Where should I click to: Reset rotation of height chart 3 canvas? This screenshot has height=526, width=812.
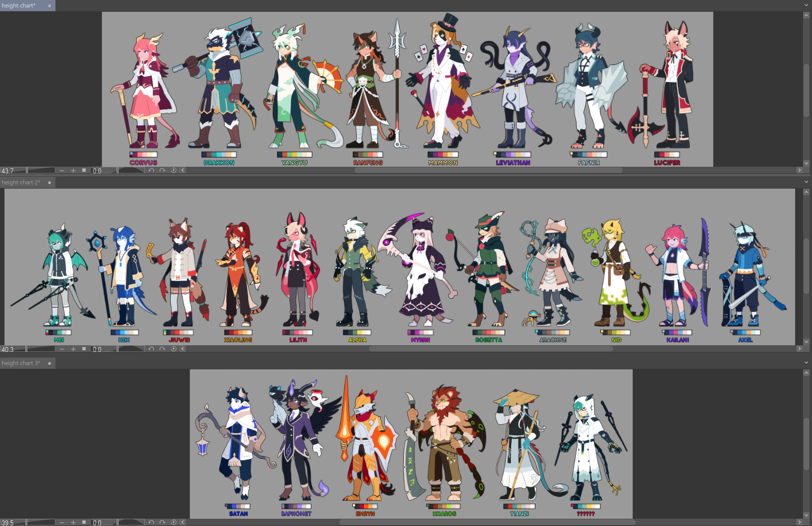click(173, 523)
